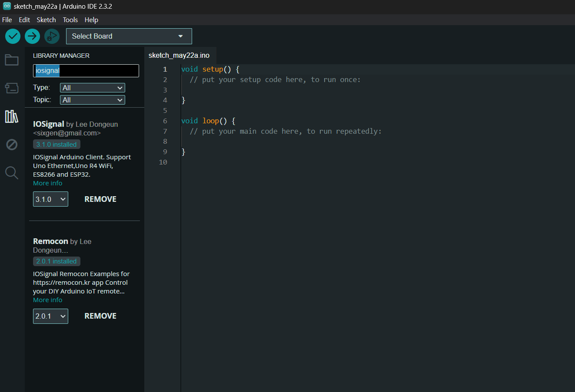Open the Help menu
This screenshot has width=575, height=392.
91,20
